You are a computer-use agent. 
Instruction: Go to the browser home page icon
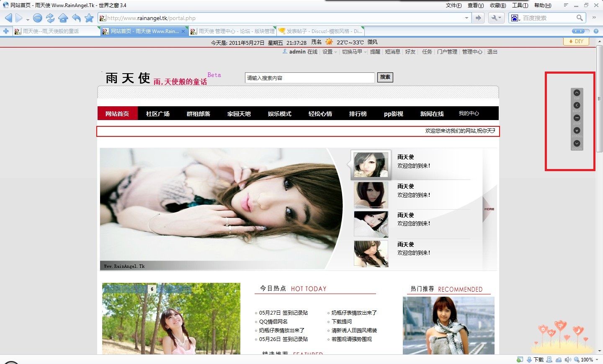63,18
